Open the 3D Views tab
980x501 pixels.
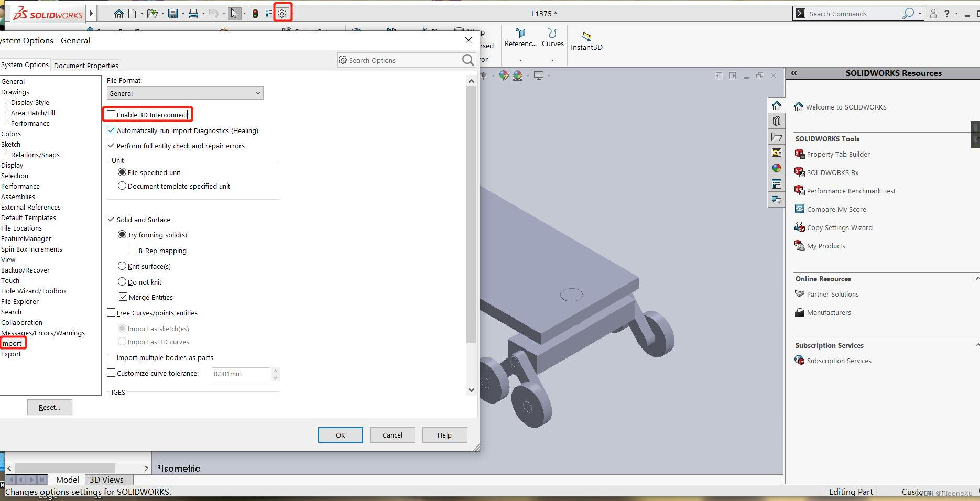[106, 480]
